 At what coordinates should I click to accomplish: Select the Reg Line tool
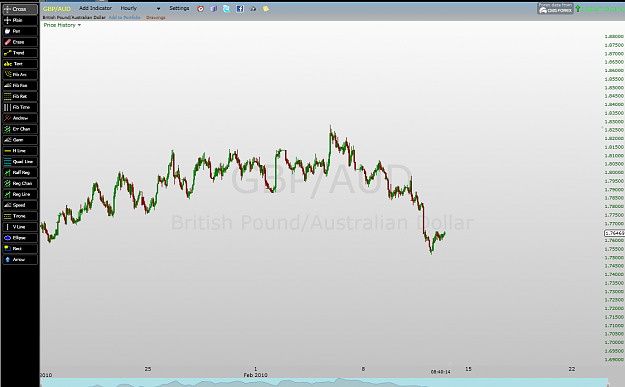[20, 194]
